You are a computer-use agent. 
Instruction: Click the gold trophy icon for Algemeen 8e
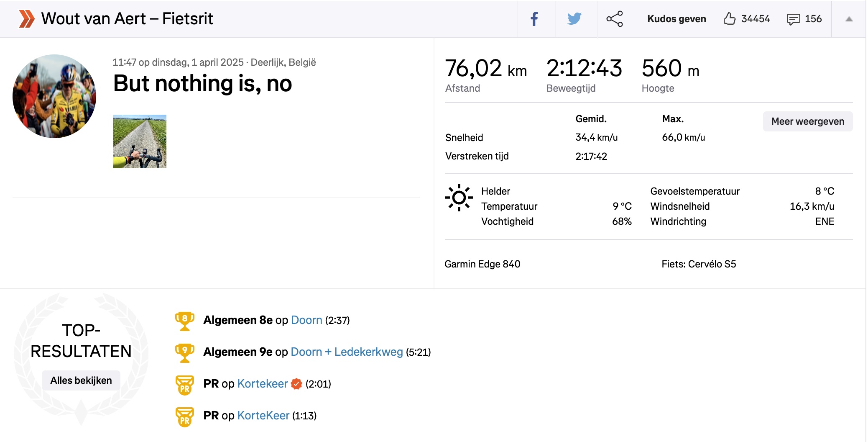(x=185, y=320)
